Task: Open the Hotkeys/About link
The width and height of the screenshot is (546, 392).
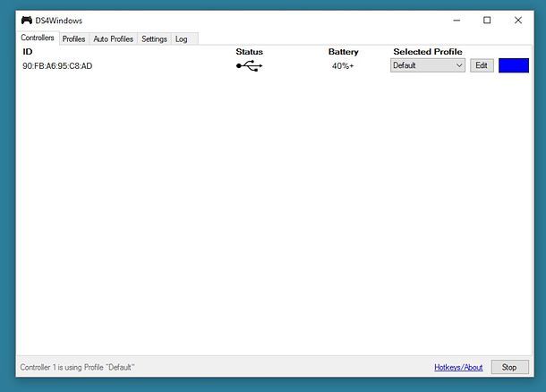Action: 458,367
